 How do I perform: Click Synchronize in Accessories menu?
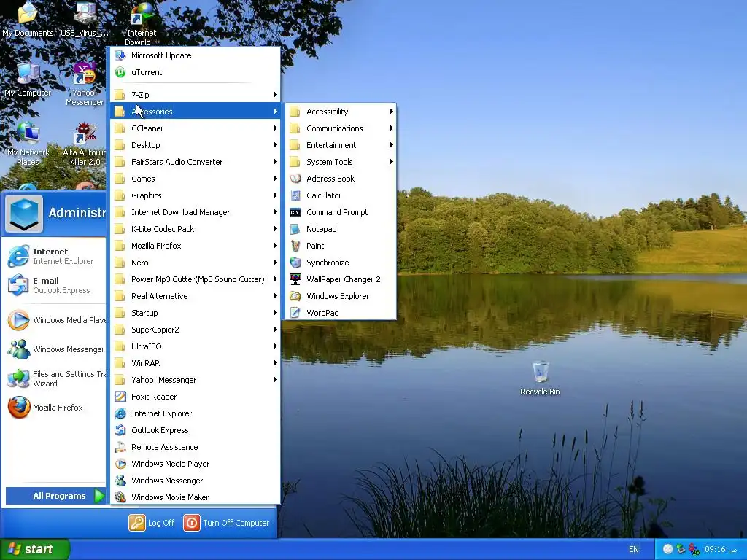click(340, 262)
